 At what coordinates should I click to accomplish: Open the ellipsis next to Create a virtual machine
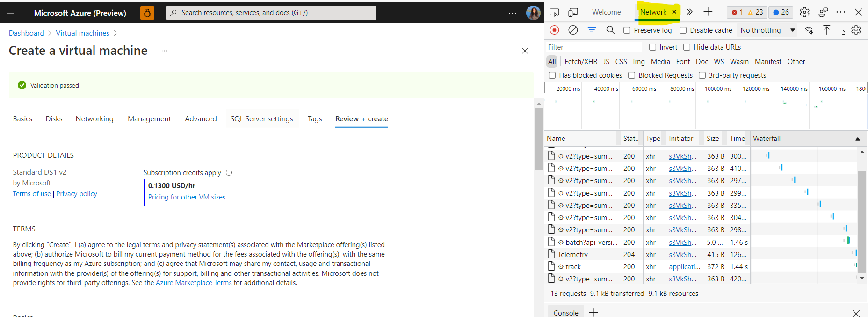pos(164,51)
